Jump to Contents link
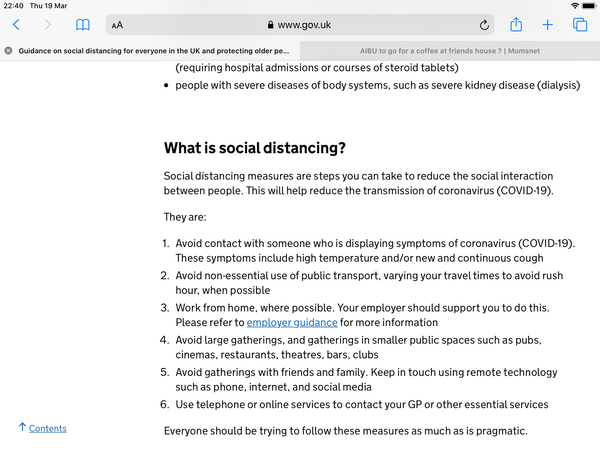This screenshot has height=450, width=600. (48, 428)
